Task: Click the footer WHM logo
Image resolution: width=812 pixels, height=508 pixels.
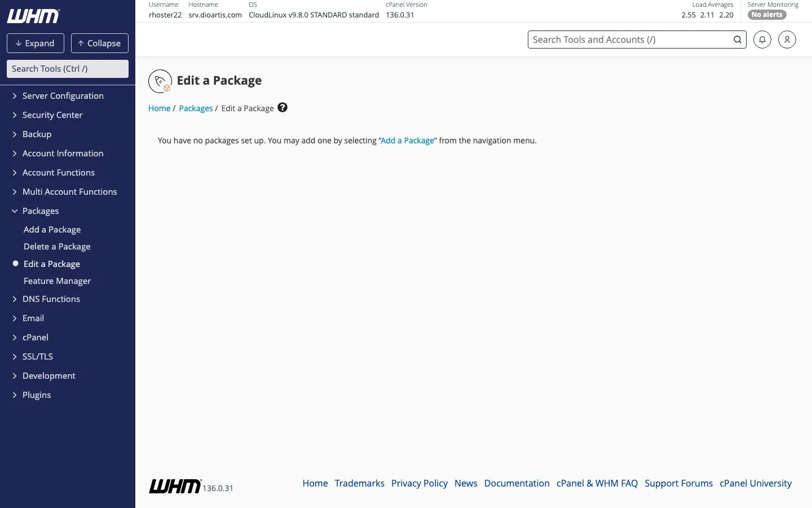Action: [175, 486]
